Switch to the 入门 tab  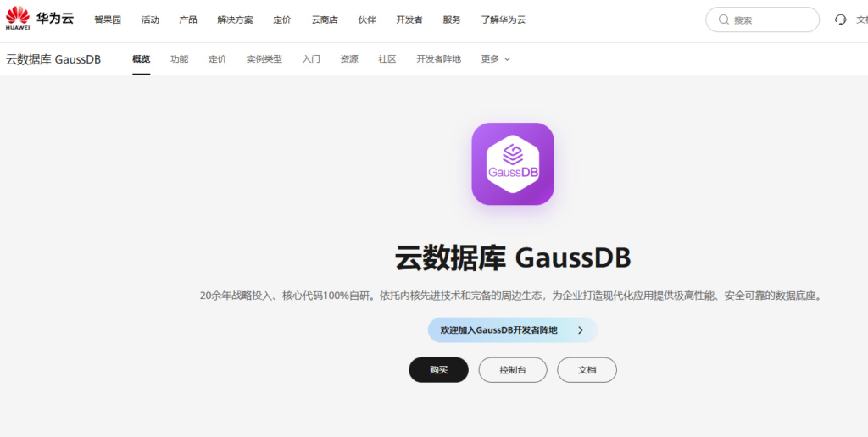coord(311,59)
